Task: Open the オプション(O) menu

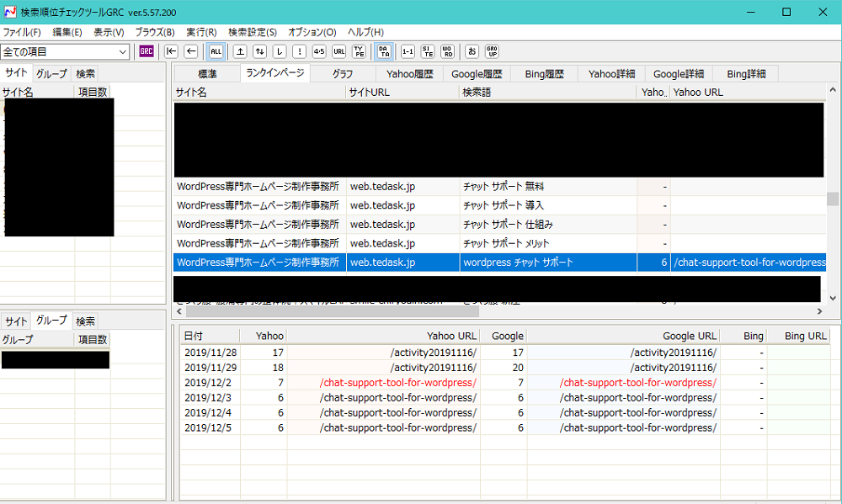Action: (x=312, y=32)
